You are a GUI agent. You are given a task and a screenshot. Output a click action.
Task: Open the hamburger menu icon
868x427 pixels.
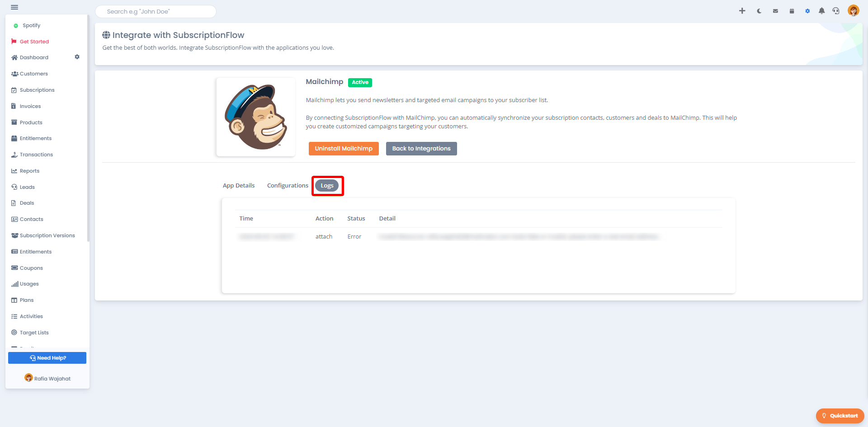14,7
